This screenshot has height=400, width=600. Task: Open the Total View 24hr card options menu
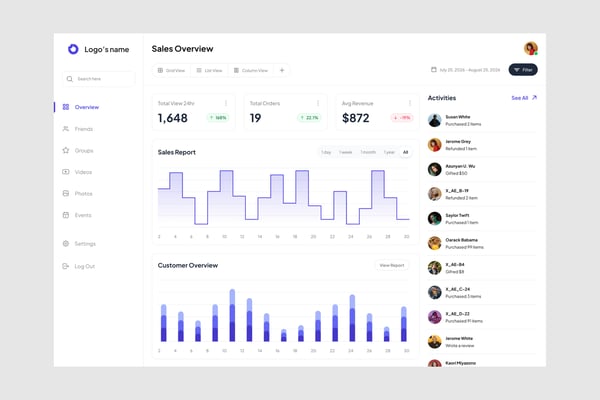(226, 103)
